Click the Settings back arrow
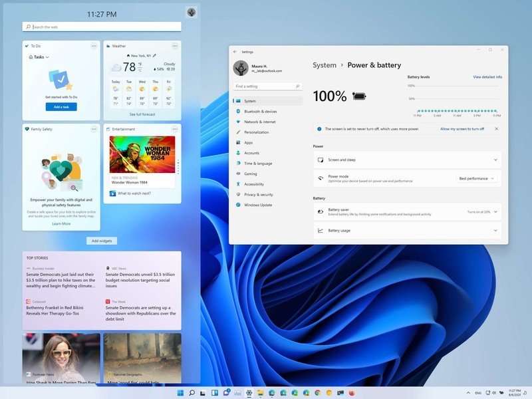Image resolution: width=532 pixels, height=399 pixels. (234, 51)
